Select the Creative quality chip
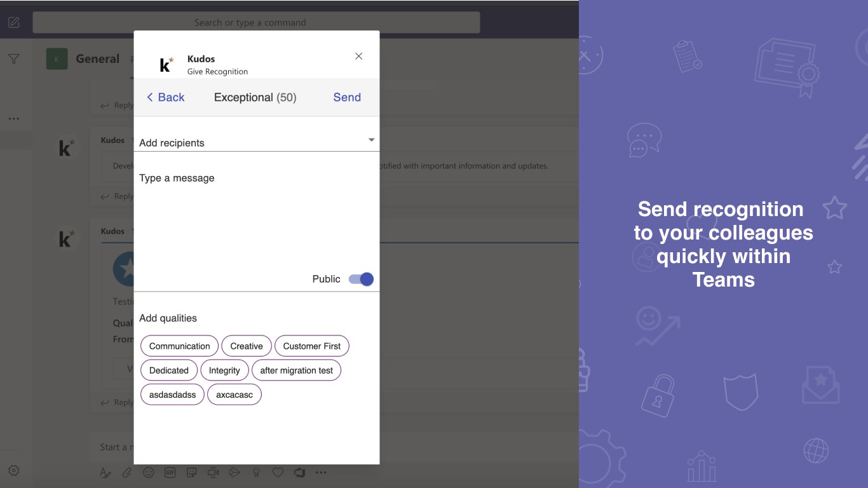Image resolution: width=868 pixels, height=488 pixels. coord(247,346)
